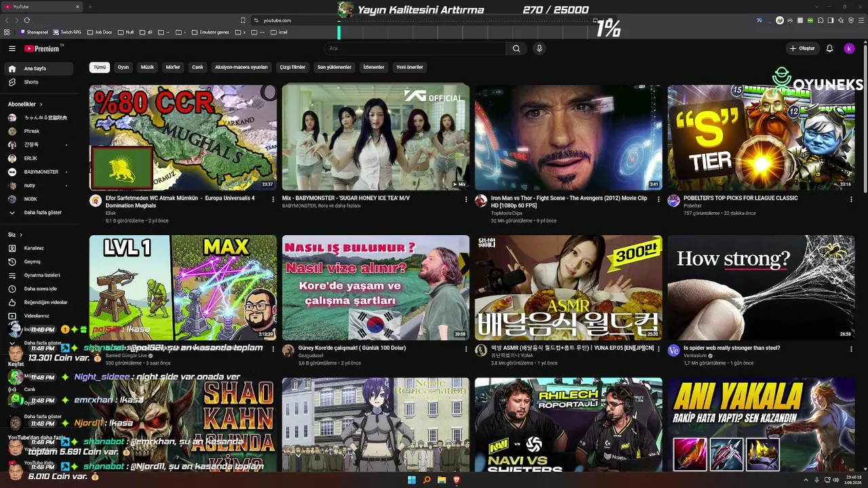This screenshot has height=488, width=868.
Task: Open more options for Iron Man video
Action: (658, 199)
